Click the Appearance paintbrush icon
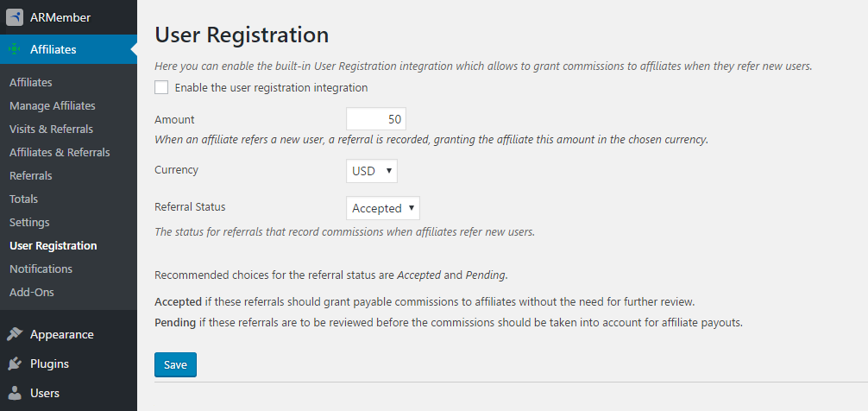868x411 pixels. [x=15, y=334]
